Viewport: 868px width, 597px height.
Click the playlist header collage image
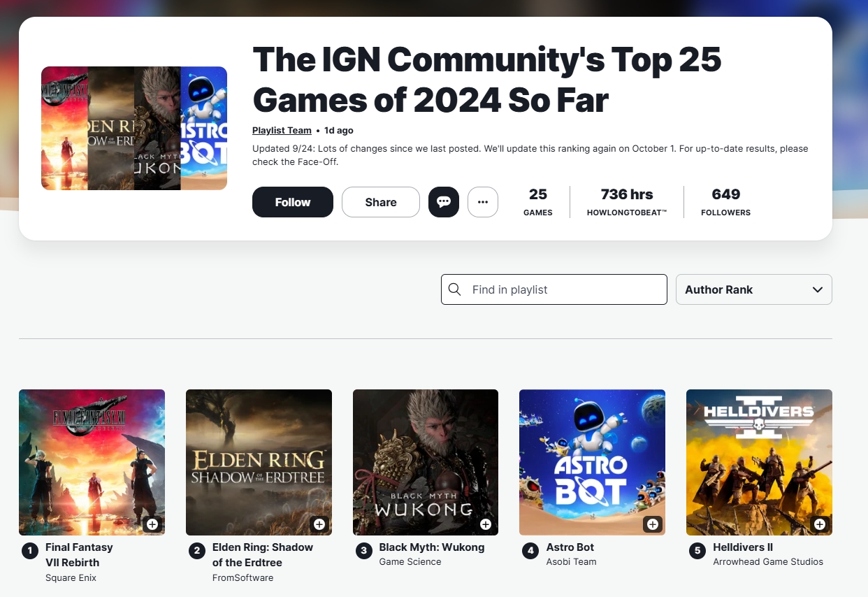tap(134, 128)
